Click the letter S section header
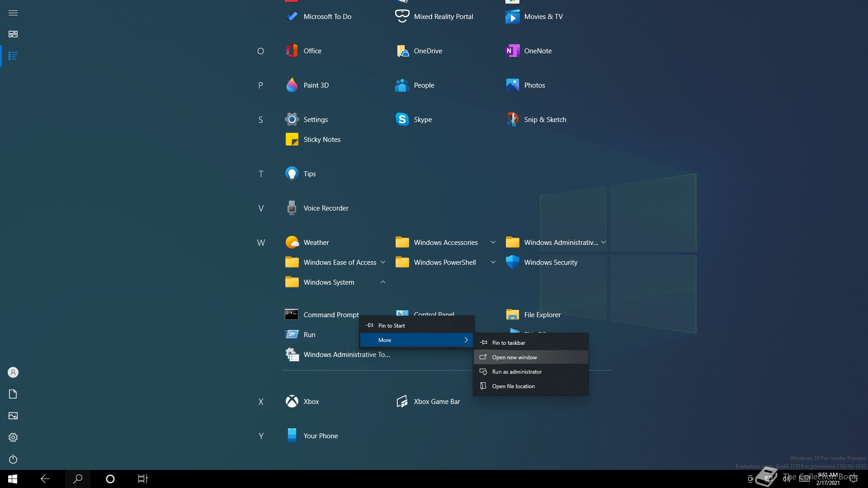The image size is (868, 488). tap(260, 120)
